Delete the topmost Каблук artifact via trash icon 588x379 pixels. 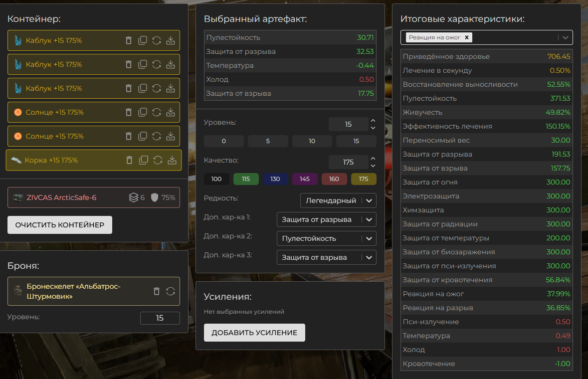(129, 40)
